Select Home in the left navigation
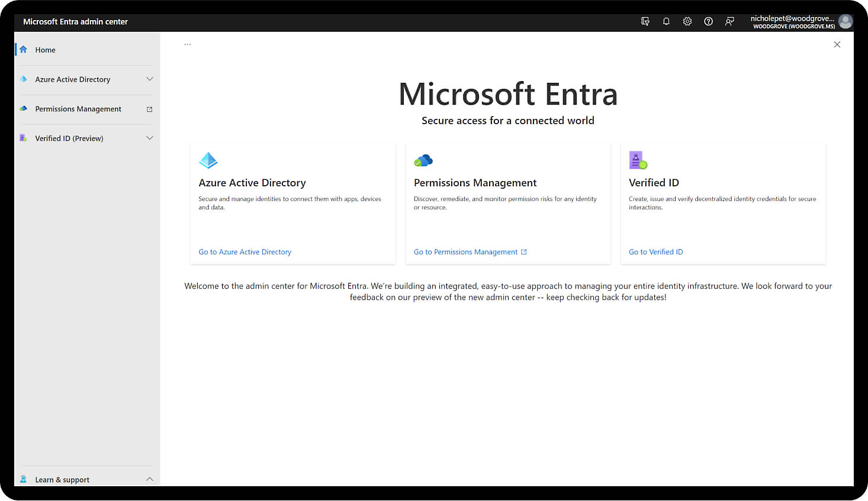 45,50
